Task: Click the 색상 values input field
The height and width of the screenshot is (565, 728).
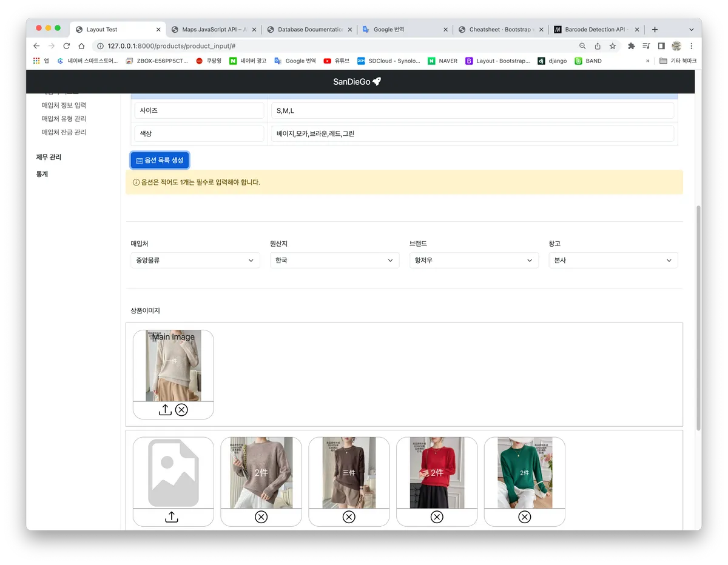Action: point(472,133)
